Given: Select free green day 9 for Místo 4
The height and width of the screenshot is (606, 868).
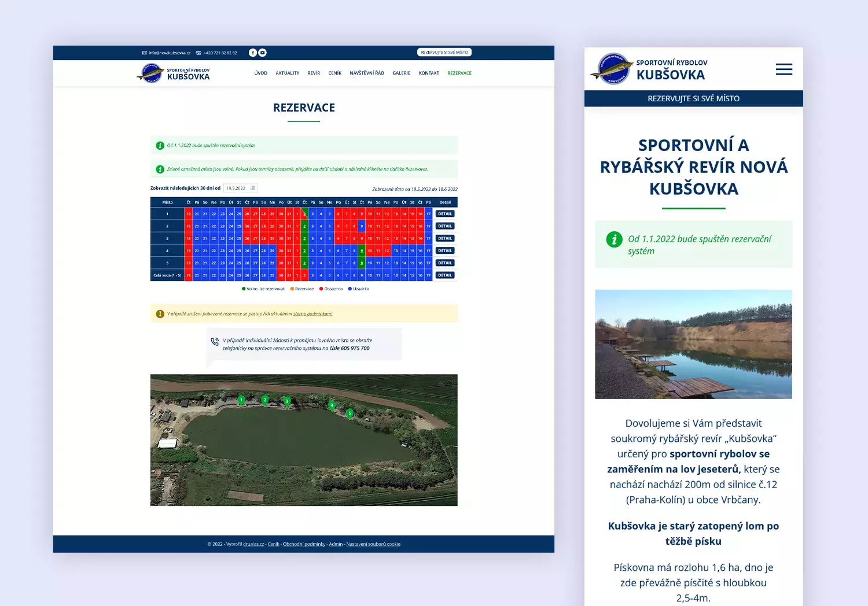Looking at the screenshot, I should point(362,251).
